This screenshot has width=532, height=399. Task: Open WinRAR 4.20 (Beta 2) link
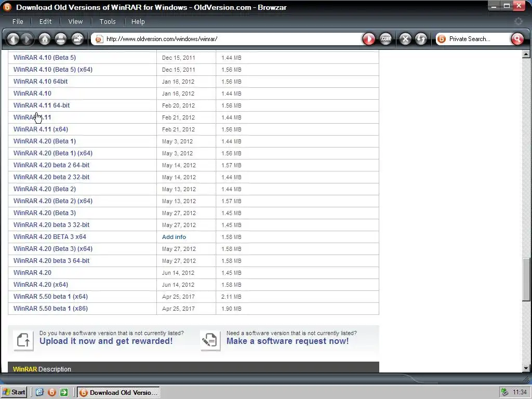coord(45,189)
